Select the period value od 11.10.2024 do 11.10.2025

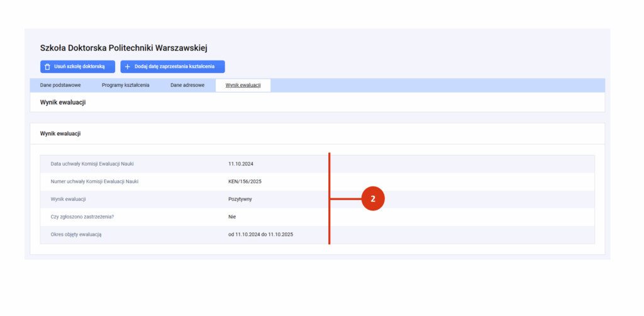coord(261,234)
